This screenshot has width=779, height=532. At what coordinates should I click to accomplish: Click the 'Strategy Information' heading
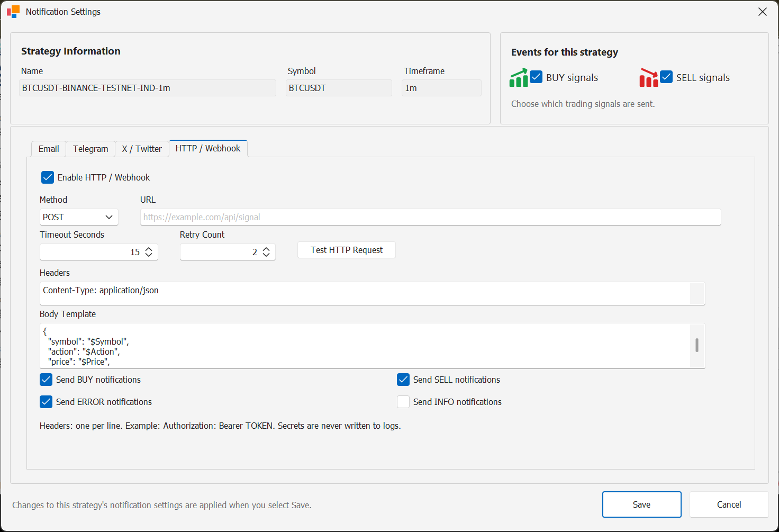pos(71,51)
